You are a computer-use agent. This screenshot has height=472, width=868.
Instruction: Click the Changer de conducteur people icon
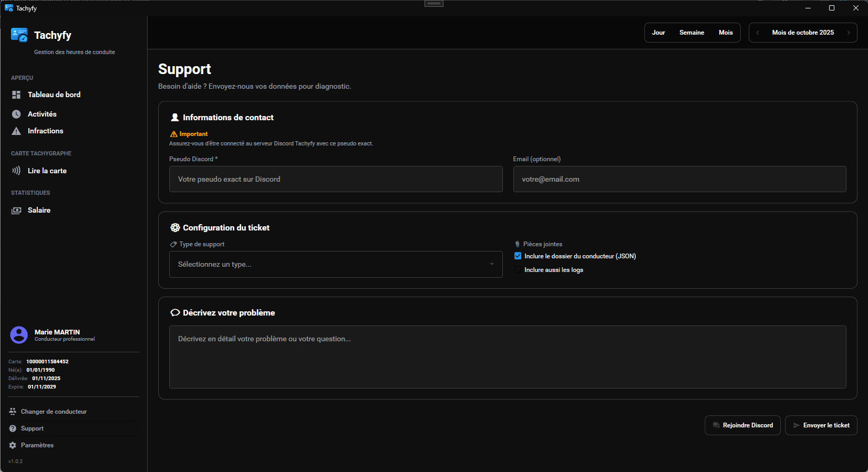(x=13, y=412)
